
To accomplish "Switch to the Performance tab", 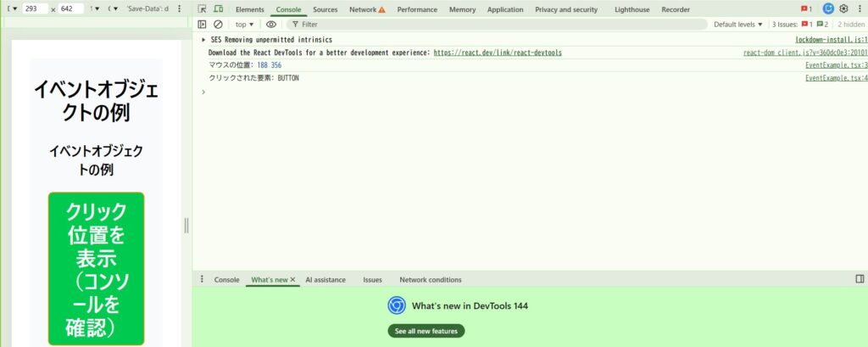I will (x=417, y=9).
